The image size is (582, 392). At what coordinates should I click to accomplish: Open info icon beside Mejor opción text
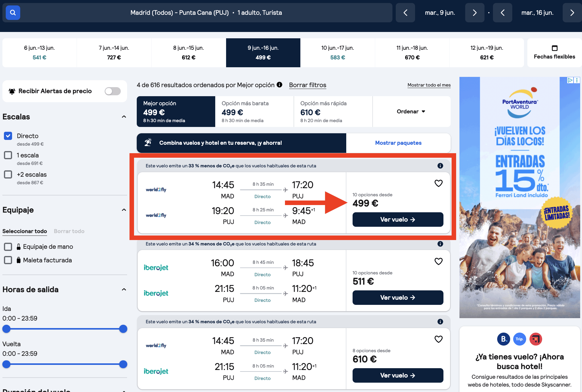pos(280,85)
